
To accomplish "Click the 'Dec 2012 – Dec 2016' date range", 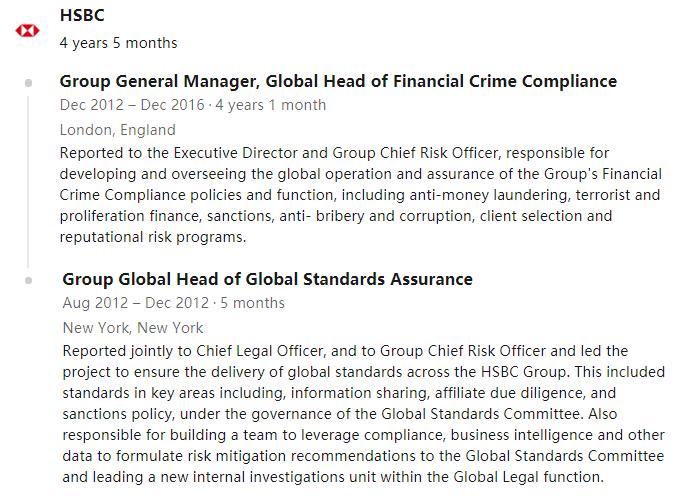I will click(x=132, y=105).
